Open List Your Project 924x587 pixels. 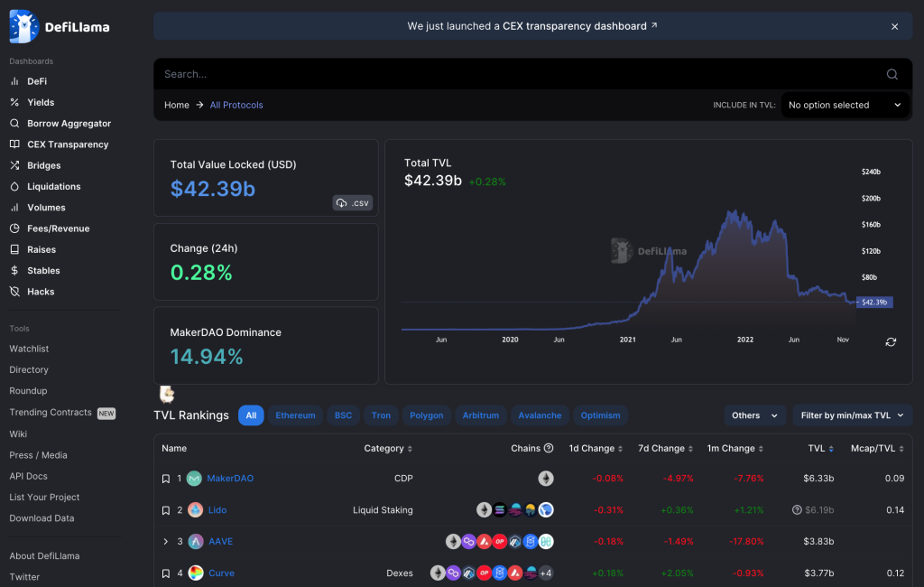[x=44, y=498]
